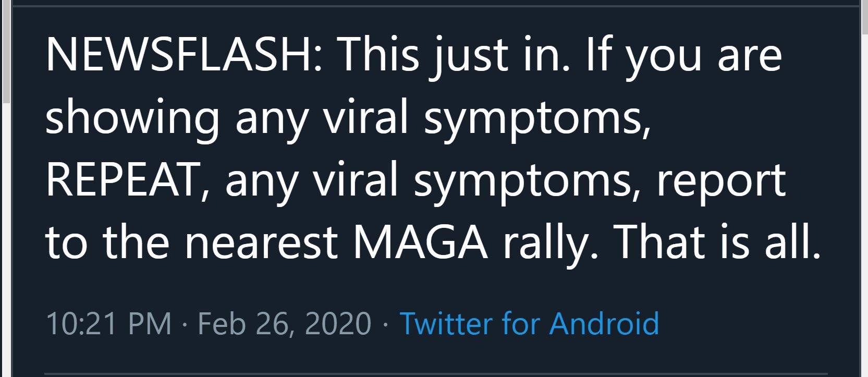This screenshot has height=377, width=868.
Task: Click the word 'nearest' in the tweet
Action: pos(262,244)
